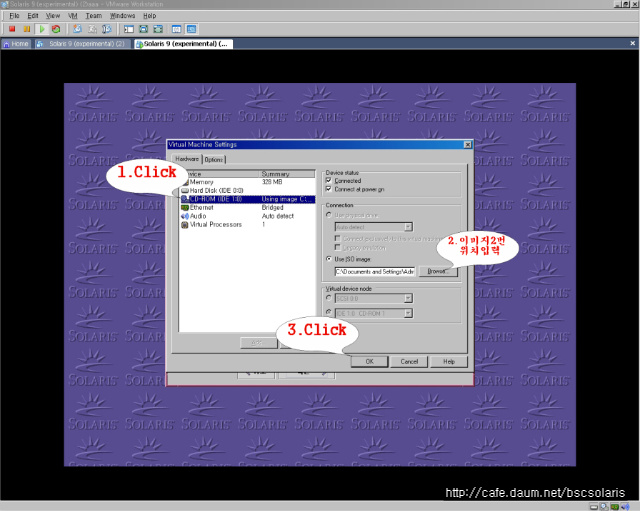The width and height of the screenshot is (640, 511).
Task: Select the Options tab in settings dialog
Action: coord(214,160)
